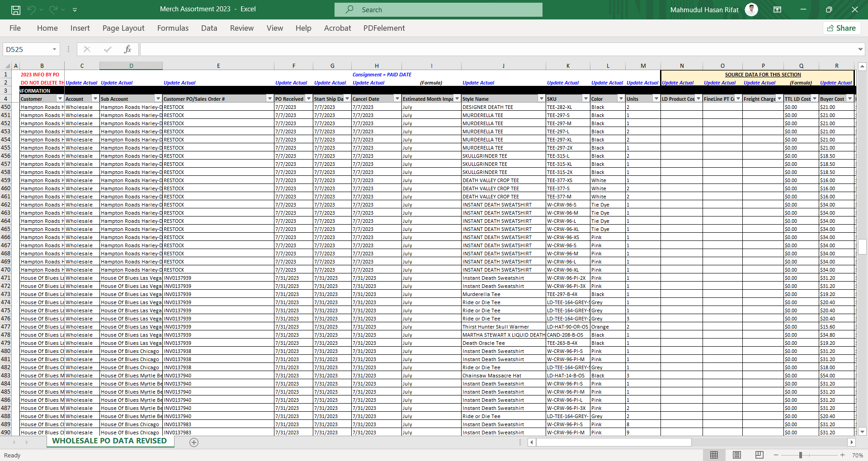
Task: Click the Save icon in title bar
Action: coord(16,9)
